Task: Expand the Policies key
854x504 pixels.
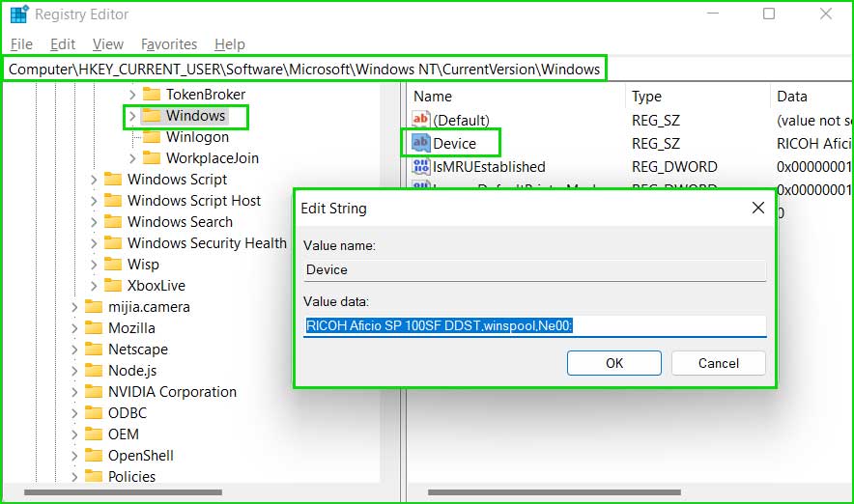Action: [x=74, y=477]
